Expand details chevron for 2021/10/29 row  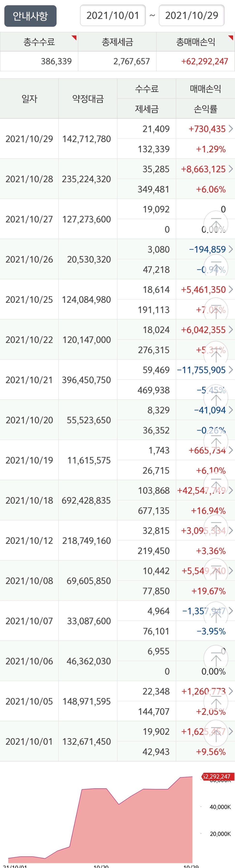pos(231,129)
